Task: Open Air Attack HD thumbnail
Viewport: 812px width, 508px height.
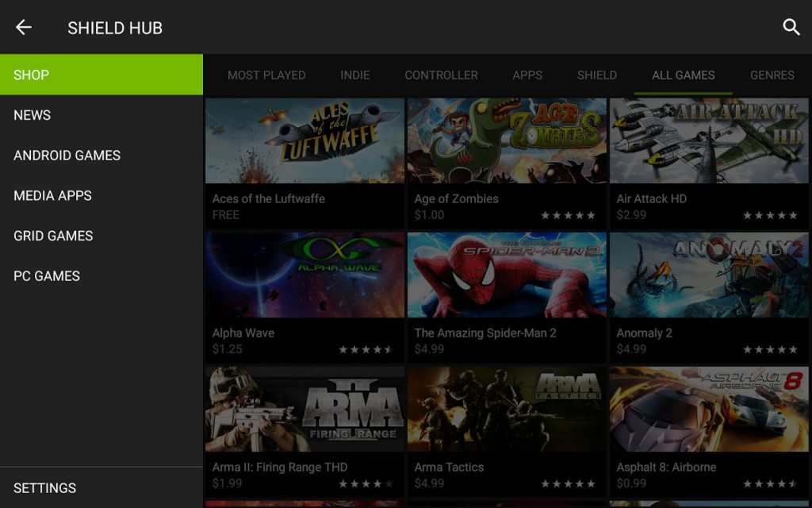Action: click(709, 140)
